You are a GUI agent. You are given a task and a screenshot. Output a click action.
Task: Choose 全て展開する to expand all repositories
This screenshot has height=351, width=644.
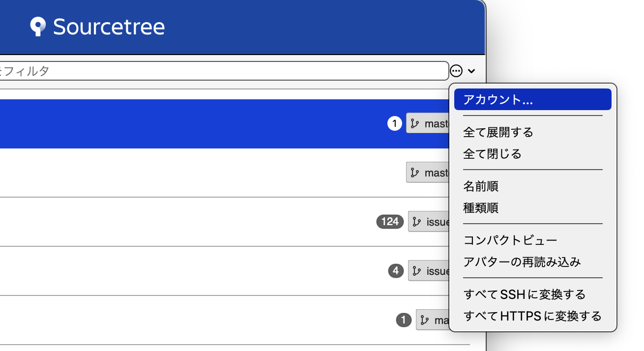pos(498,132)
